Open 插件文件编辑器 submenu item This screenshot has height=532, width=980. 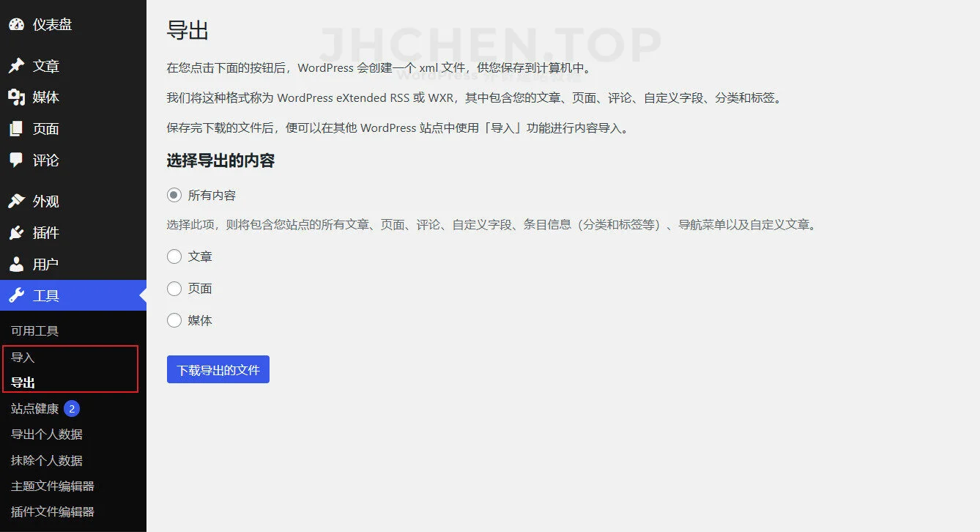(53, 511)
